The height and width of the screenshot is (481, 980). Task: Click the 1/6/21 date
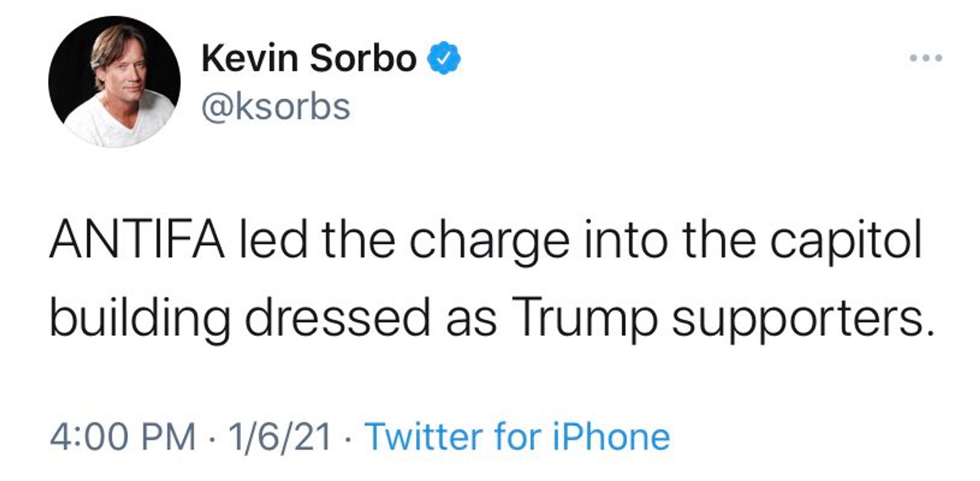[x=279, y=436]
